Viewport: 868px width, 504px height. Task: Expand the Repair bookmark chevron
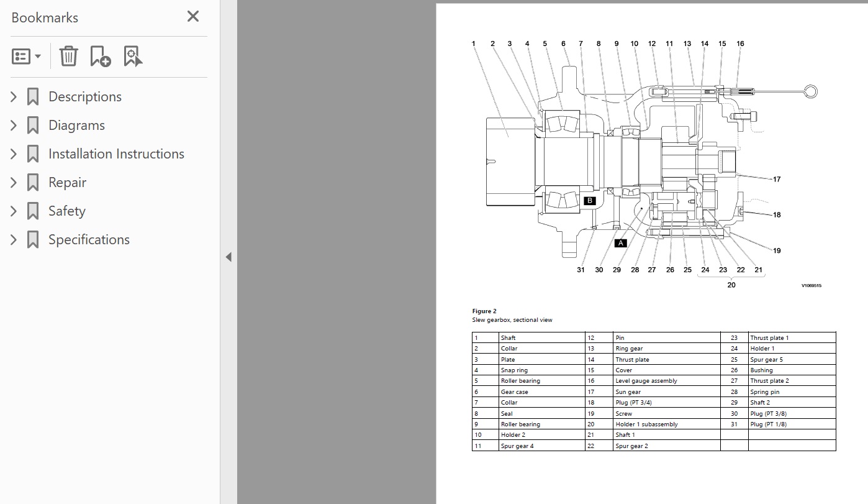pos(14,183)
